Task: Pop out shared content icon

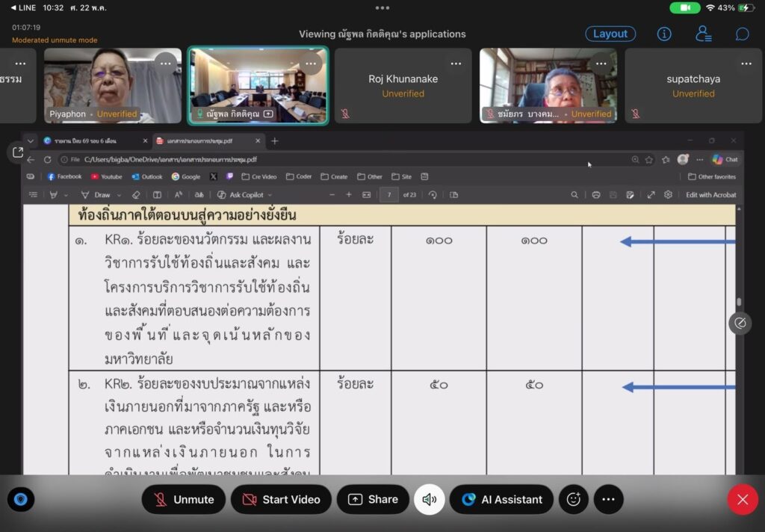Action: point(18,152)
